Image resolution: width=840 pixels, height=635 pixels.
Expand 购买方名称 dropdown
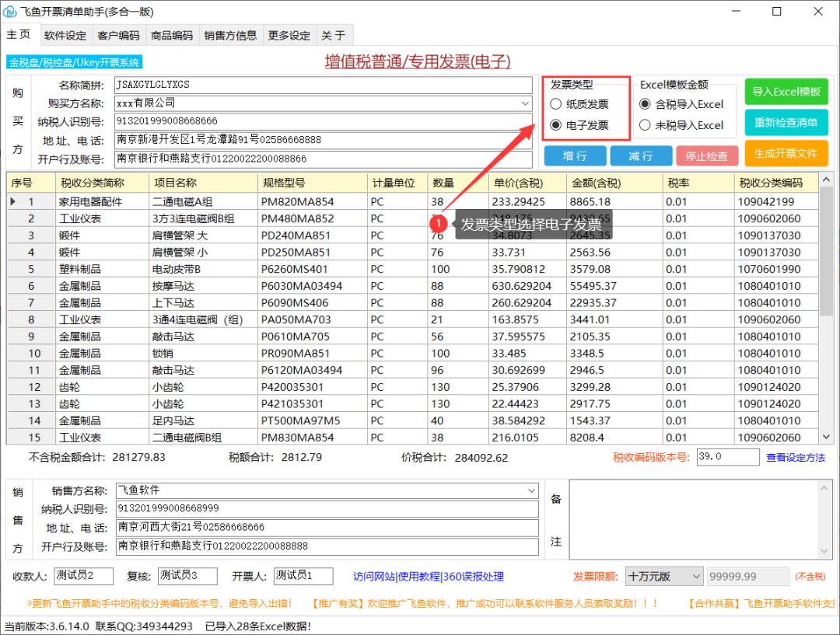[526, 103]
